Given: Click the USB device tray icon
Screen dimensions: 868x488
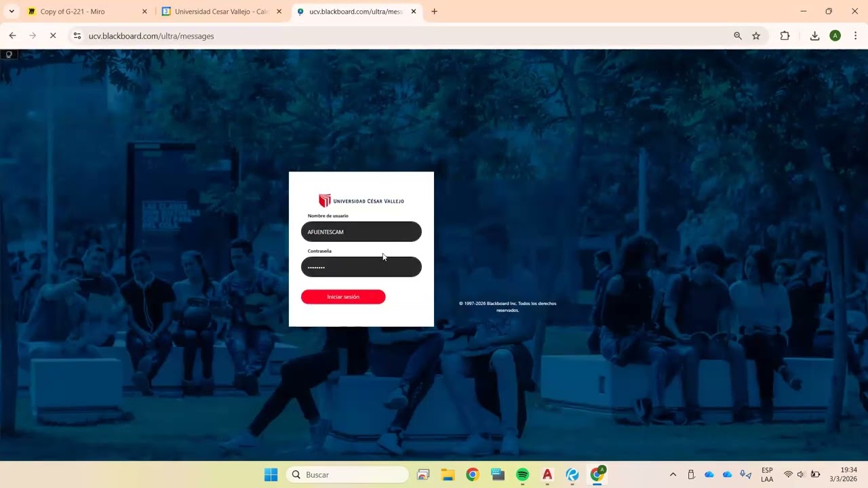Looking at the screenshot, I should pyautogui.click(x=691, y=474).
